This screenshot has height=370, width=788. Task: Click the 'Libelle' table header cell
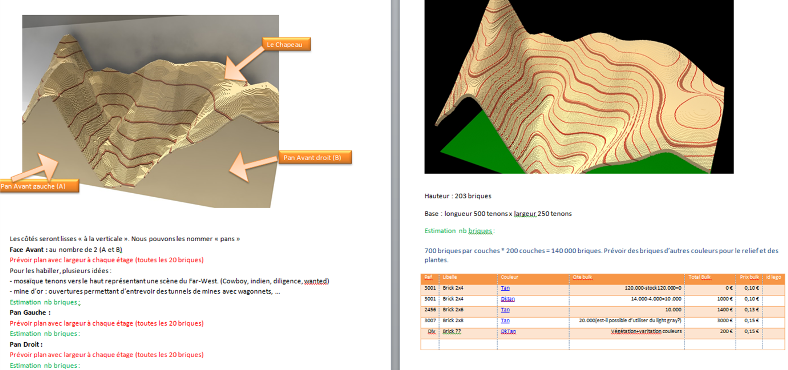click(x=469, y=278)
